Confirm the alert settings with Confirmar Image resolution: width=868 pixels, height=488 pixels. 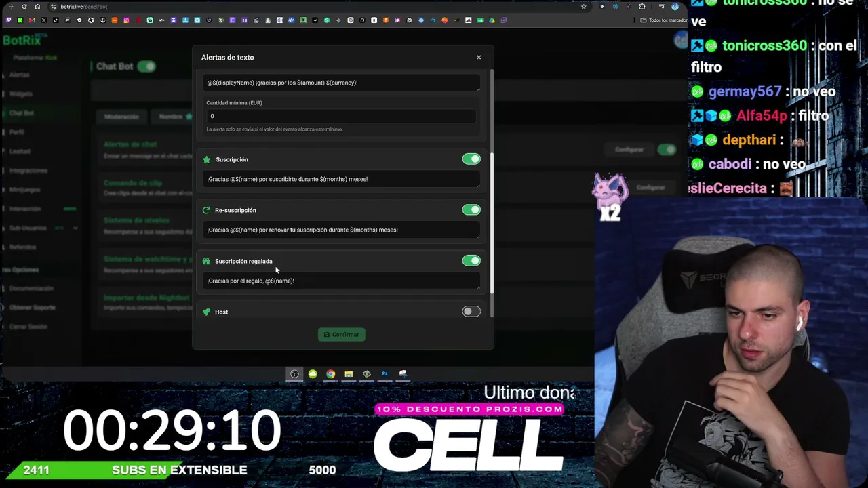point(342,334)
